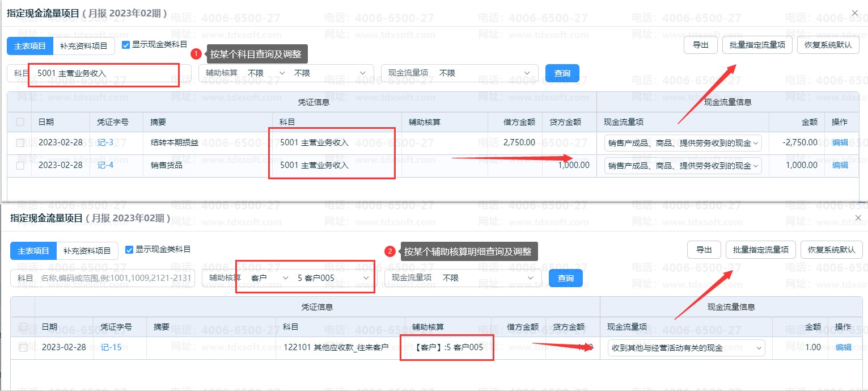
Task: Select checkbox for voucher 记-3 row
Action: (20, 143)
